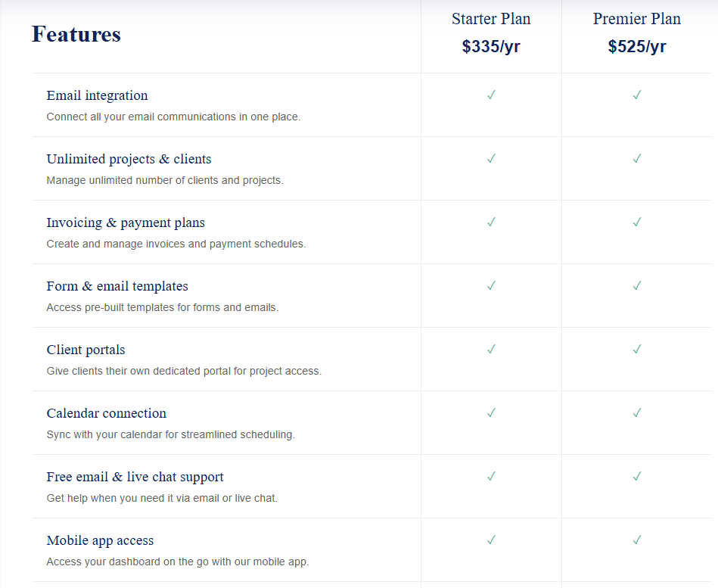Click Premier checkmark for Client portals
This screenshot has height=588, width=718.
637,349
